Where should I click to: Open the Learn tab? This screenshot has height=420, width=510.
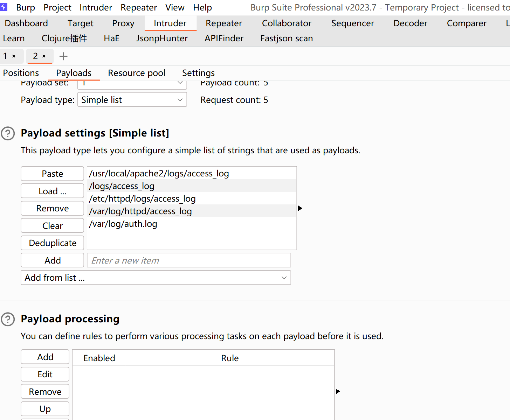tap(14, 38)
